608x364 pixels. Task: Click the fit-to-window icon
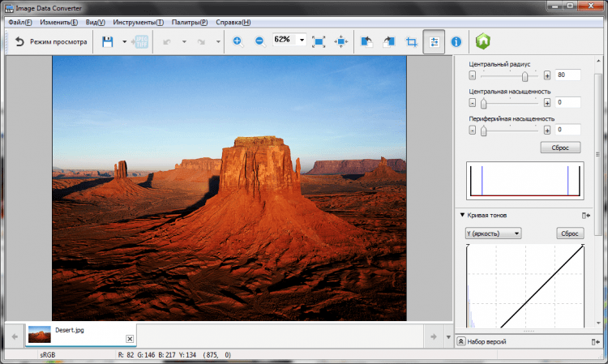319,41
